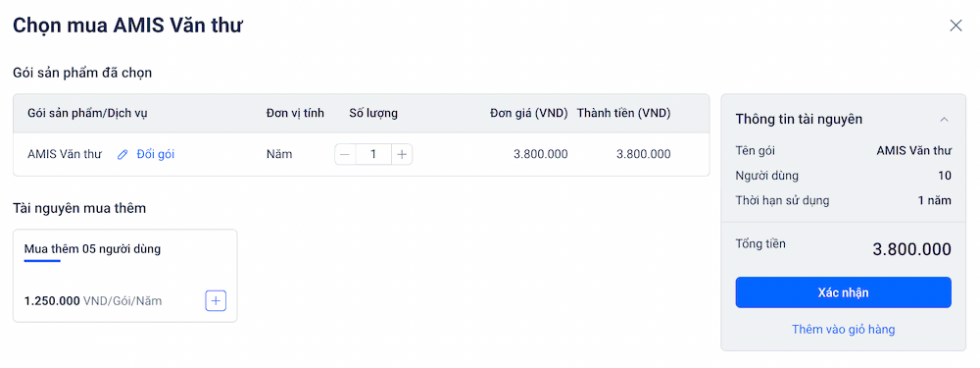Collapse the Thông tin tài nguyên panel chevron
The height and width of the screenshot is (368, 980).
coord(945,119)
